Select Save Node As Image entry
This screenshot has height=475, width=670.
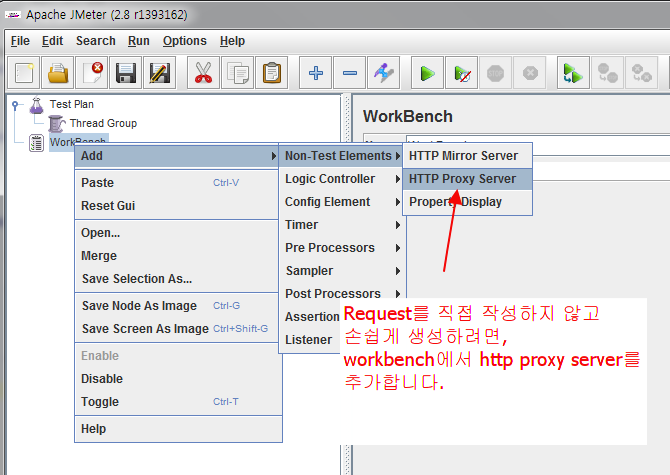pyautogui.click(x=176, y=306)
